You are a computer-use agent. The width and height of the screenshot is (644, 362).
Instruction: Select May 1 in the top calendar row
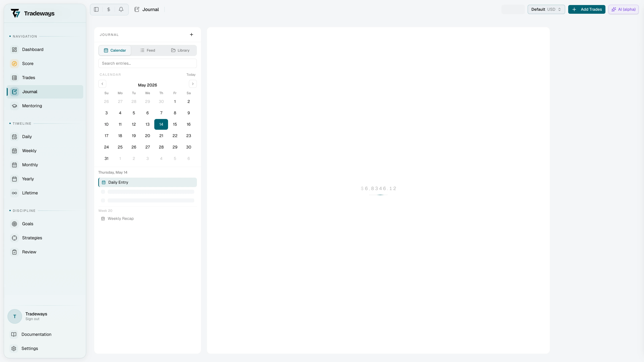pos(175,102)
